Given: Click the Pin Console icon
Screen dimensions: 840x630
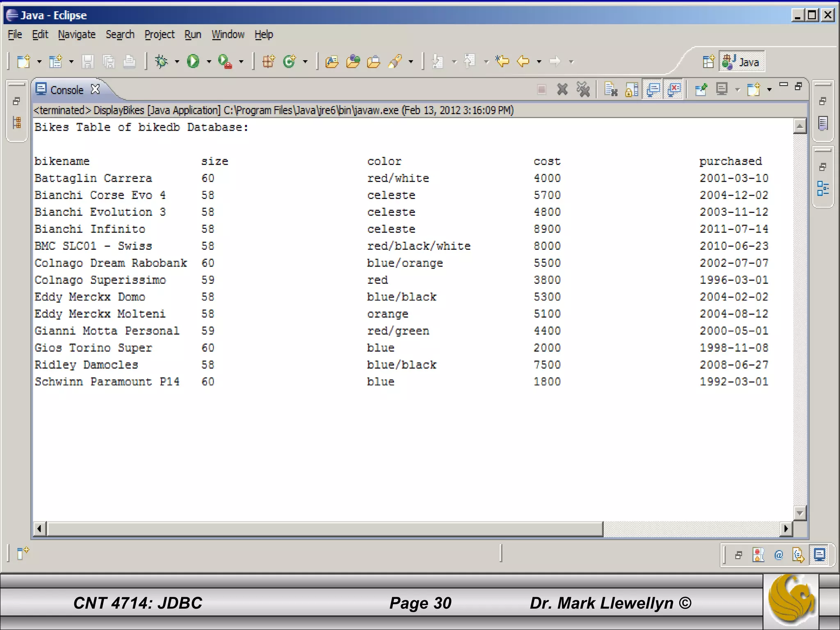Looking at the screenshot, I should point(701,89).
